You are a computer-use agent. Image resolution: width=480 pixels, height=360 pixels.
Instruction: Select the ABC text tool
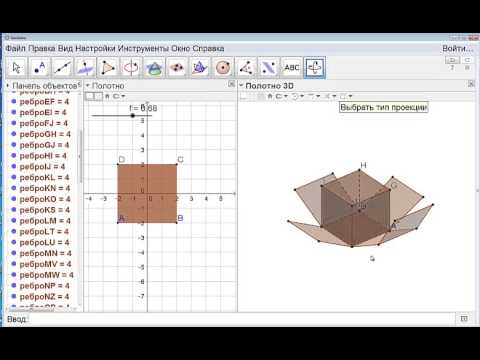click(292, 68)
